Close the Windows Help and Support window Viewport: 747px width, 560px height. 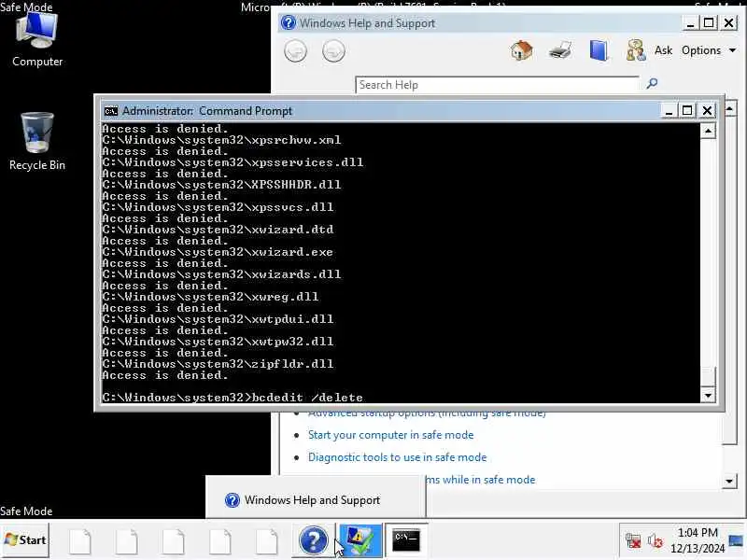[x=729, y=22]
